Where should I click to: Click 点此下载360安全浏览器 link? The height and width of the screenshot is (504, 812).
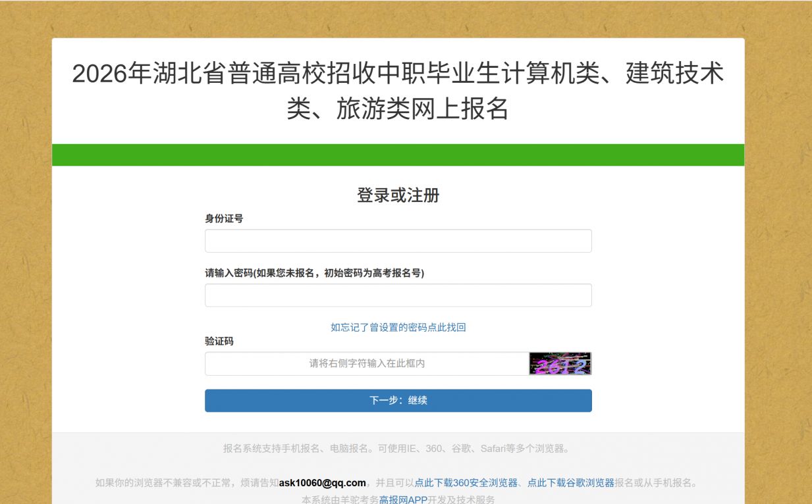pos(466,483)
